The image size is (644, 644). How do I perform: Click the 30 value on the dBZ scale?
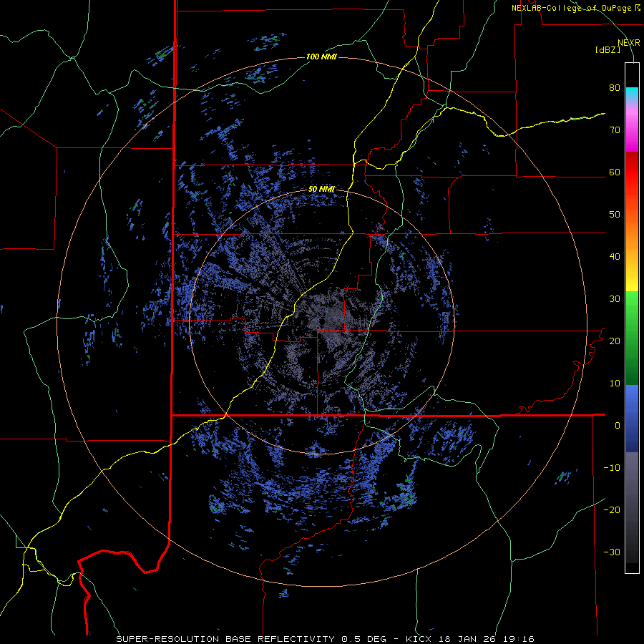point(615,299)
